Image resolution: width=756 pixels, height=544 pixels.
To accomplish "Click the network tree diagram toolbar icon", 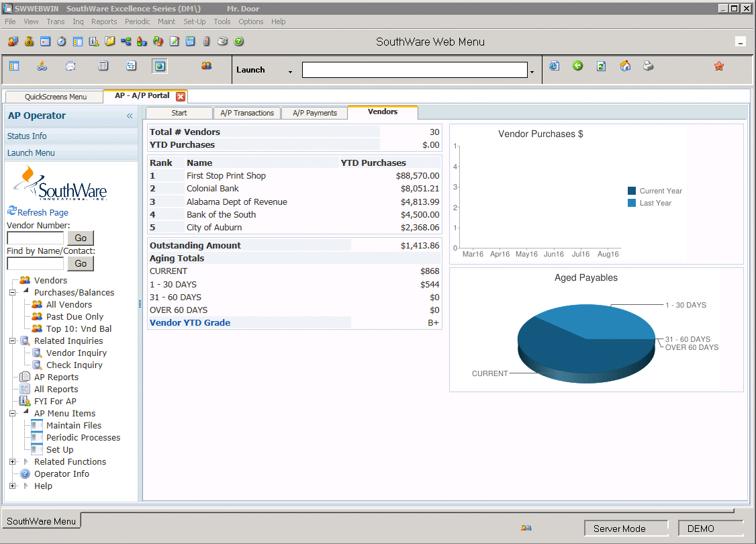I will [x=126, y=42].
